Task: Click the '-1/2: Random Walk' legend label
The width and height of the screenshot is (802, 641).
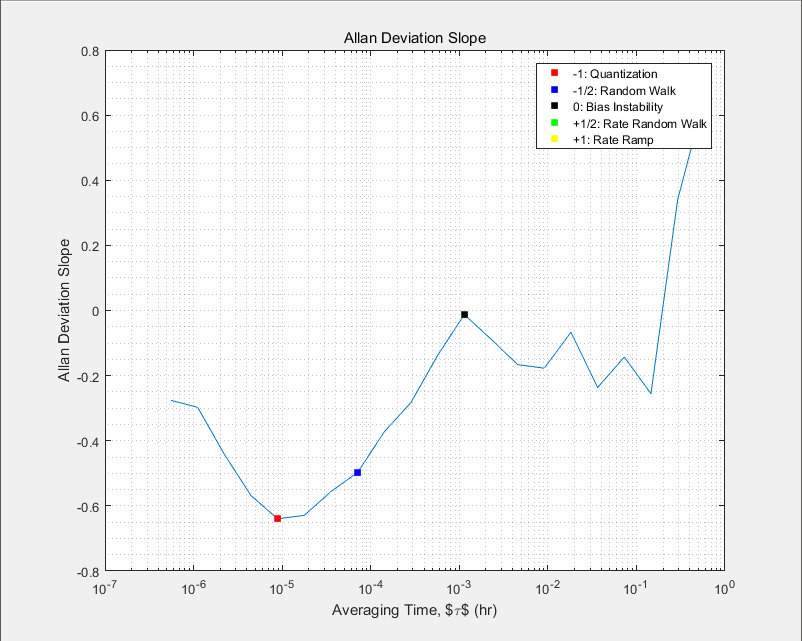Action: (619, 90)
